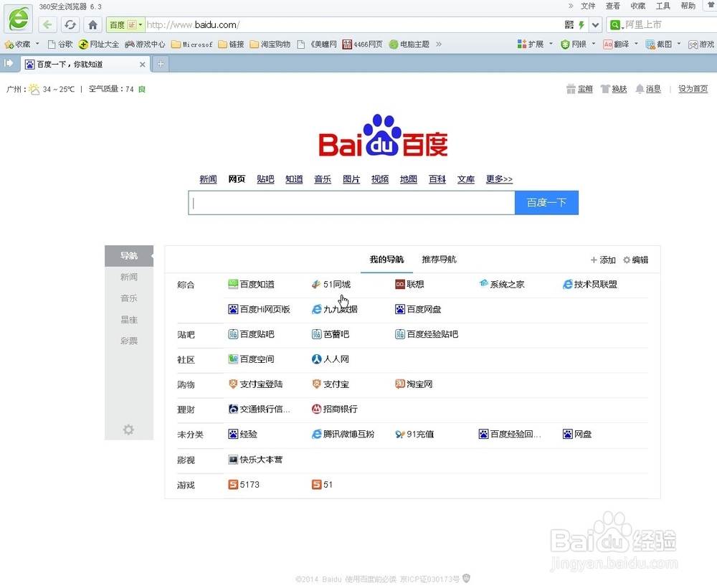Select 星座 in the left sidebar

(129, 320)
